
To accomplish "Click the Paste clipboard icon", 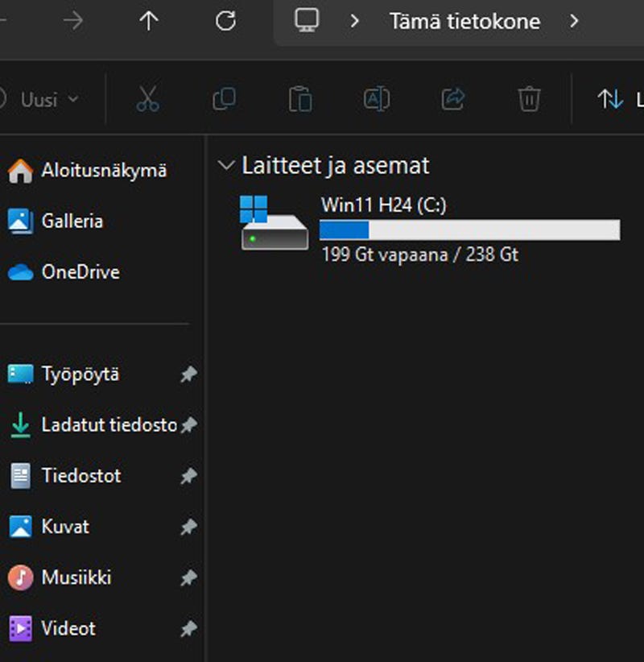I will click(300, 99).
